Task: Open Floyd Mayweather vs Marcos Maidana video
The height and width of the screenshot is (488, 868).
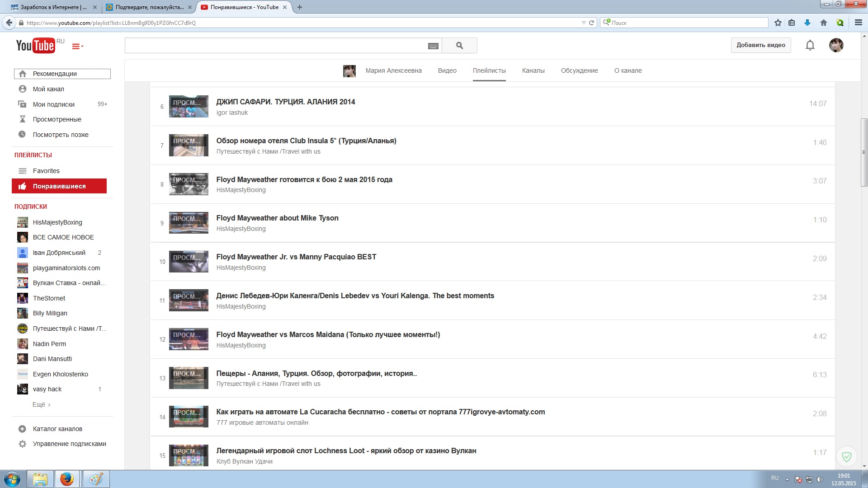Action: [x=328, y=334]
